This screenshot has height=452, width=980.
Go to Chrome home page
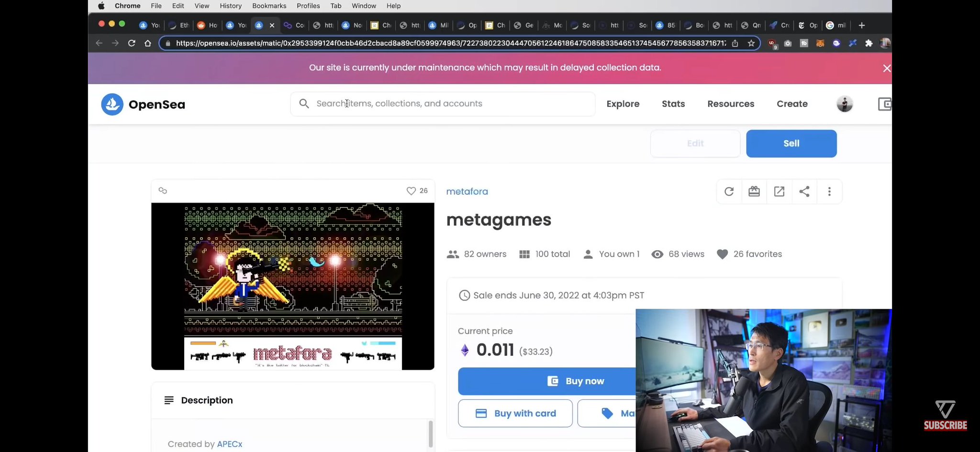[x=148, y=43]
